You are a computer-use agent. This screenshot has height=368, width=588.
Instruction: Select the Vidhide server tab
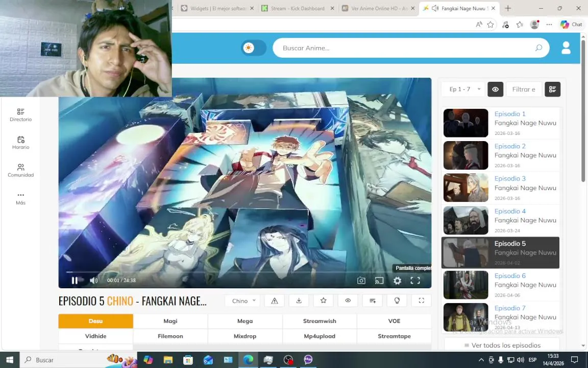[x=95, y=336]
